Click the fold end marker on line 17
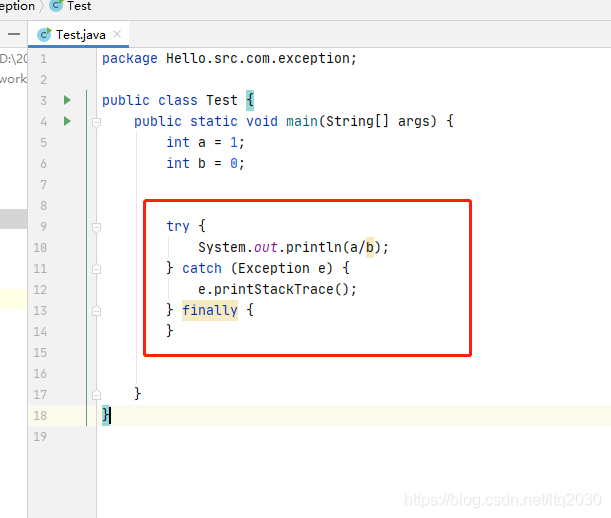 coord(96,395)
